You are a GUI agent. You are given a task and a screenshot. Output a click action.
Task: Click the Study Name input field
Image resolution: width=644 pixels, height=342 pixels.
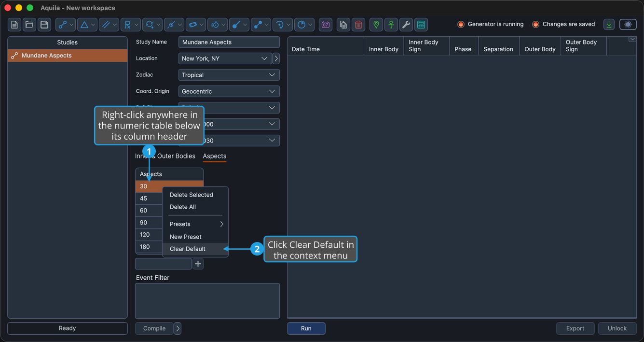[229, 42]
